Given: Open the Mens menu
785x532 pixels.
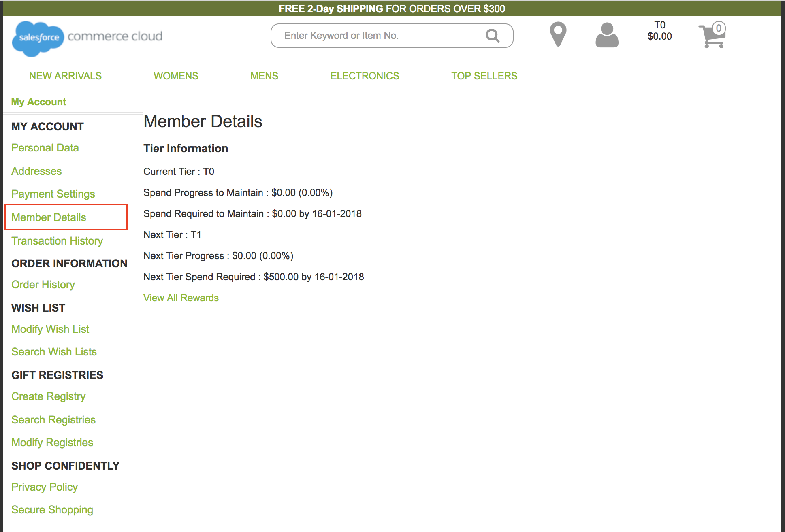Looking at the screenshot, I should (264, 76).
